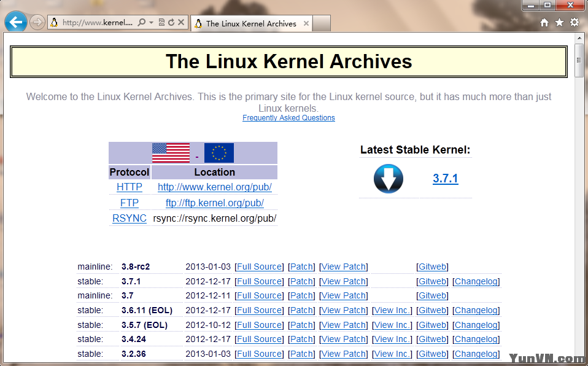Open View Inc. for 3.6.11 (EOL)
The image size is (588, 366).
click(392, 310)
